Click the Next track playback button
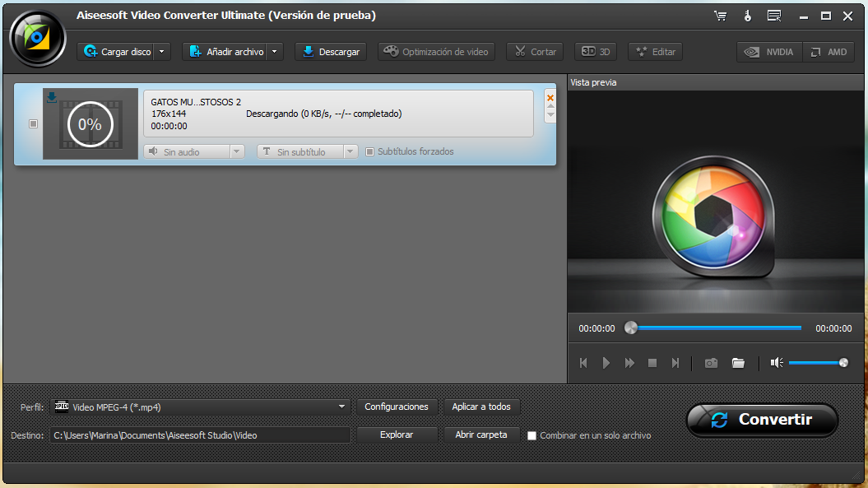The width and height of the screenshot is (868, 488). (x=675, y=363)
